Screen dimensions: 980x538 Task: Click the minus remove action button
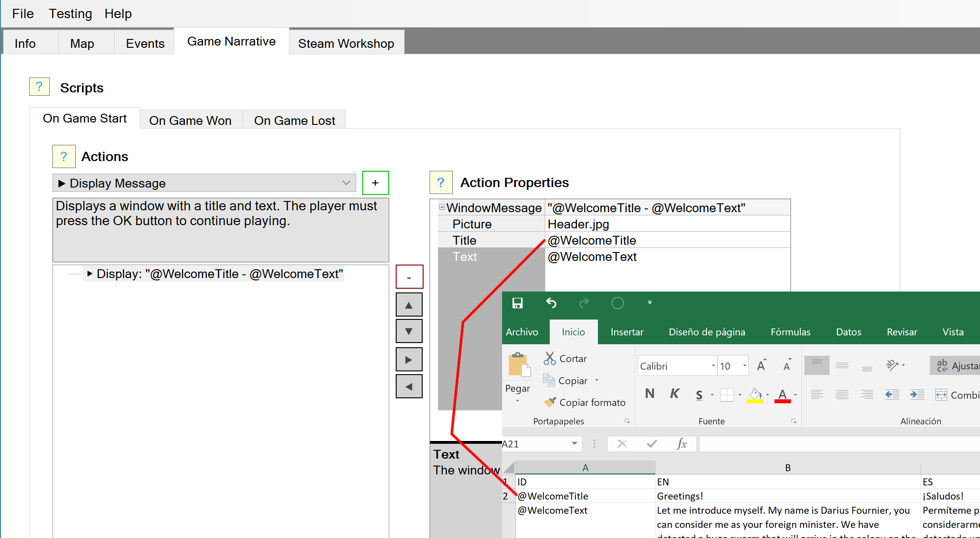point(409,277)
